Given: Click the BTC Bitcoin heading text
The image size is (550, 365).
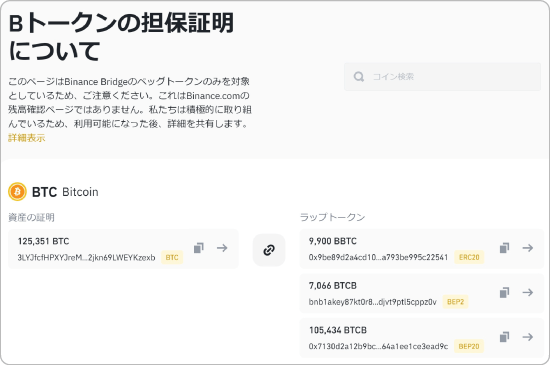Looking at the screenshot, I should pyautogui.click(x=65, y=192).
